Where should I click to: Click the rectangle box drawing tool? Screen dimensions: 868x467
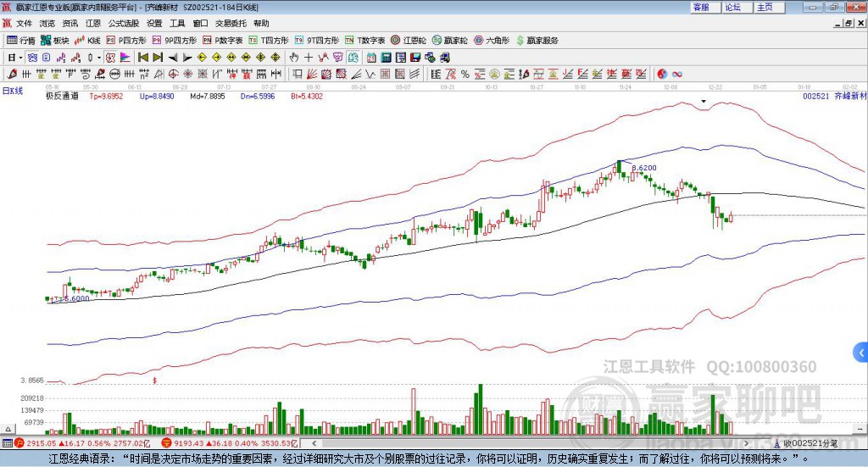(298, 74)
